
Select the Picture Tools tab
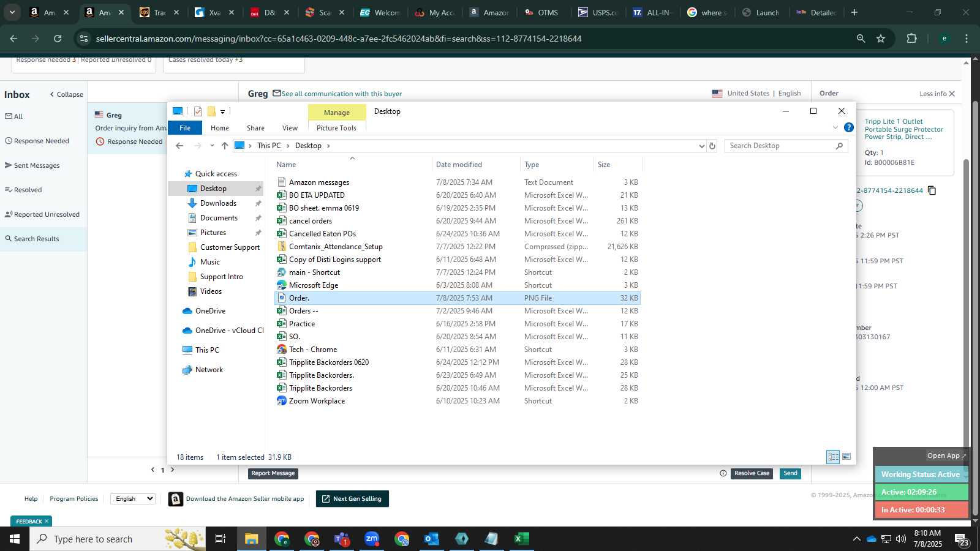tap(336, 128)
